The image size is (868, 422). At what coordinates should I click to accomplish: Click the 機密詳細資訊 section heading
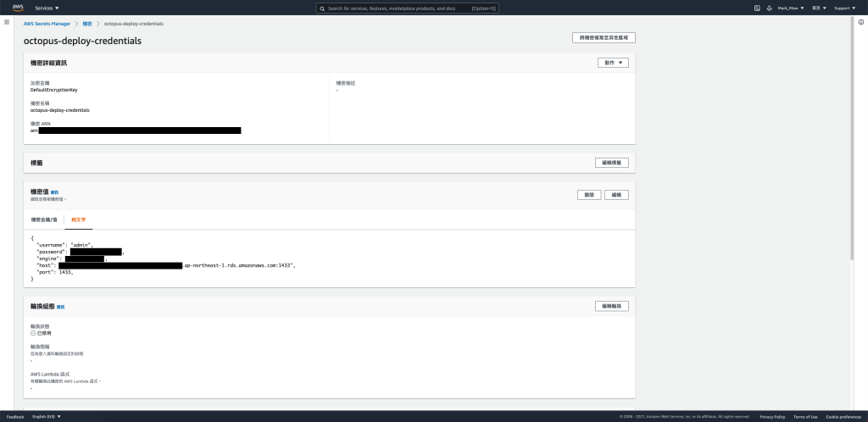(48, 63)
